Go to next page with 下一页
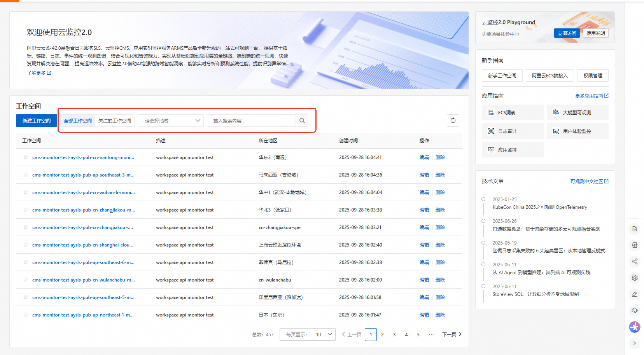This screenshot has height=355, width=644. (452, 334)
